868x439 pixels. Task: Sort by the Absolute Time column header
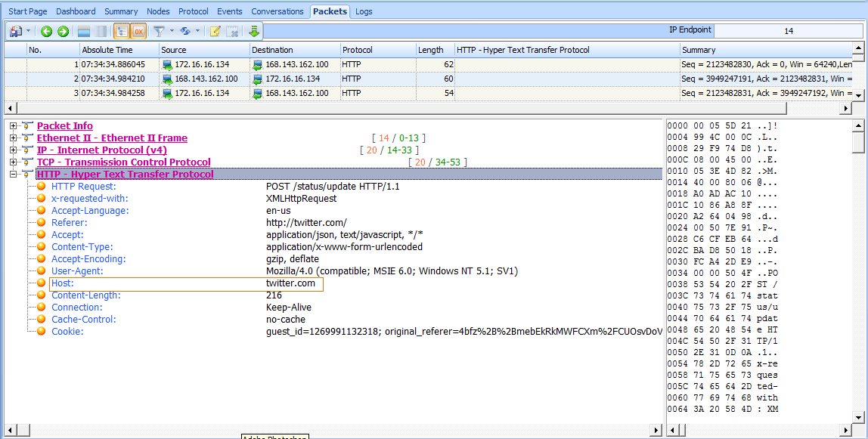[119, 50]
